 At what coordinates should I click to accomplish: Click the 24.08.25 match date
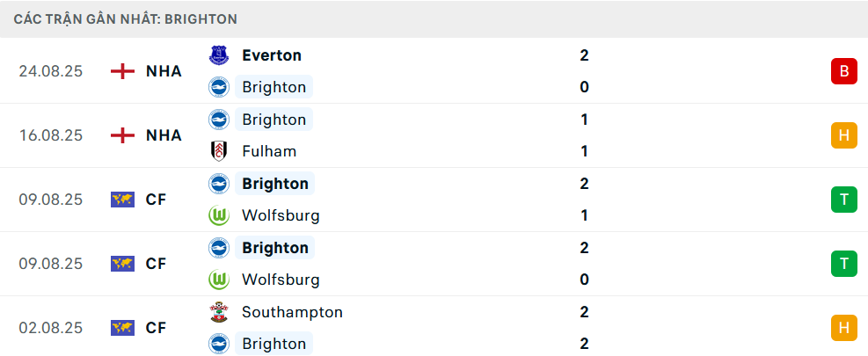click(50, 71)
